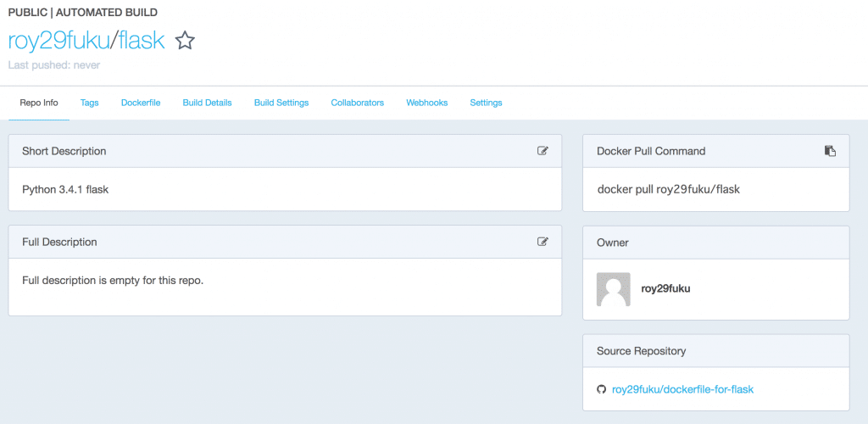This screenshot has height=424, width=868.
Task: Select the Repo Info tab
Action: (39, 103)
